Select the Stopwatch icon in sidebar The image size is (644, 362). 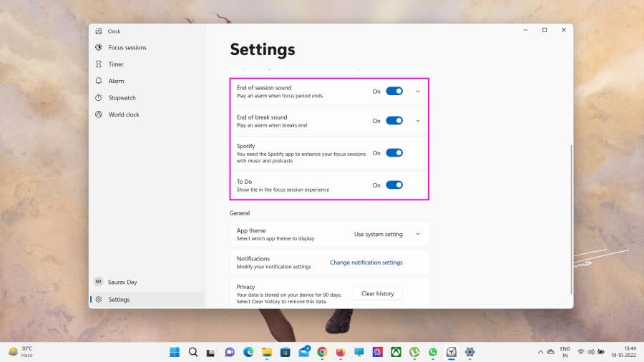[x=99, y=98]
